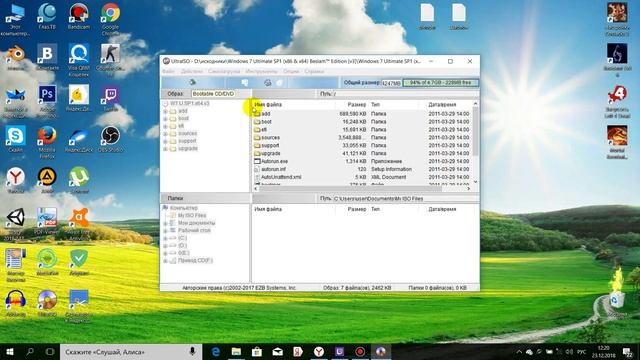
Task: Open File Explorer from taskbar
Action: [236, 352]
